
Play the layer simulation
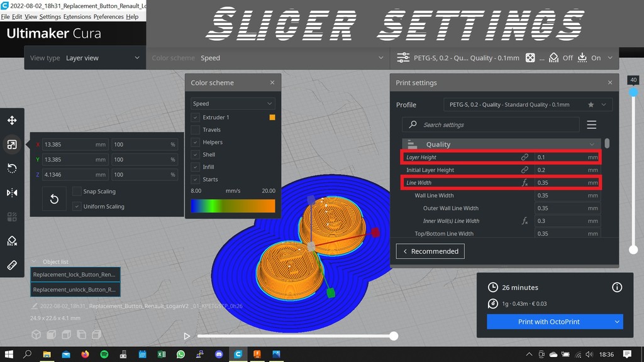click(187, 336)
